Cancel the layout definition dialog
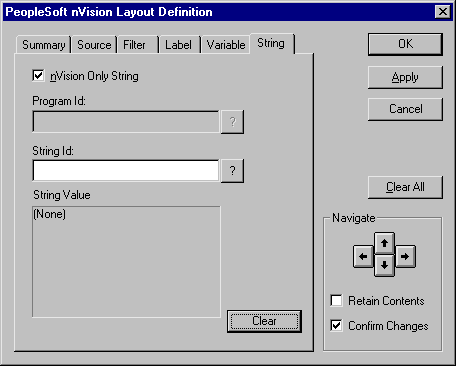This screenshot has height=366, width=456. click(405, 109)
